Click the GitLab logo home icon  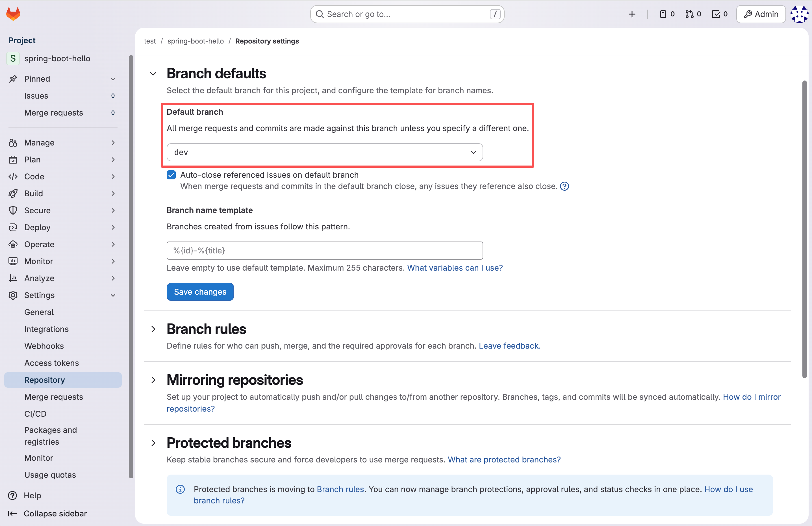coord(13,14)
